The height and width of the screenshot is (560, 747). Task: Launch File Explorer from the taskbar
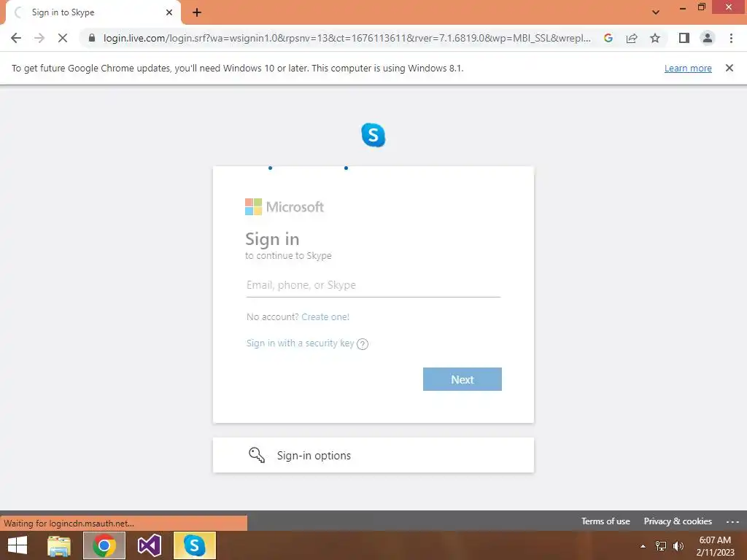[x=59, y=545]
